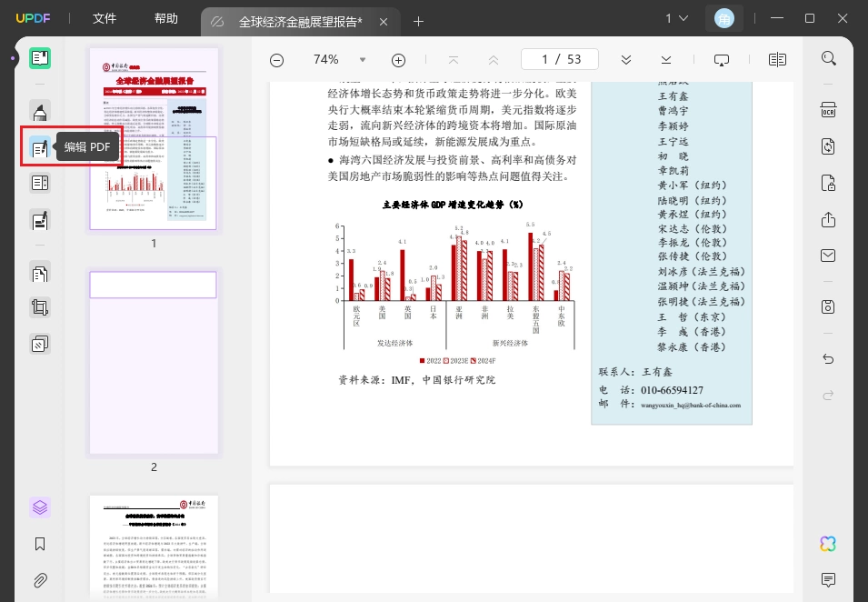
Task: Click the chart label 新兴经济体
Action: [x=510, y=344]
